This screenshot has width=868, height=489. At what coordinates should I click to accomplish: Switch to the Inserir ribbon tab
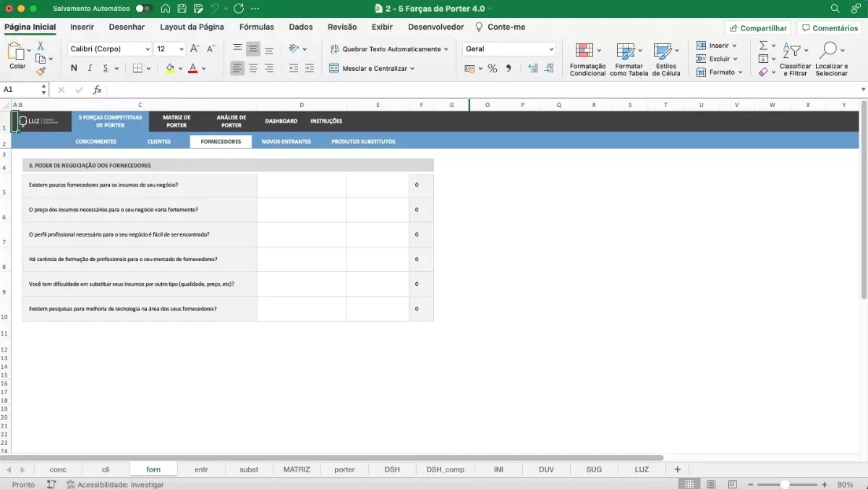tap(82, 27)
